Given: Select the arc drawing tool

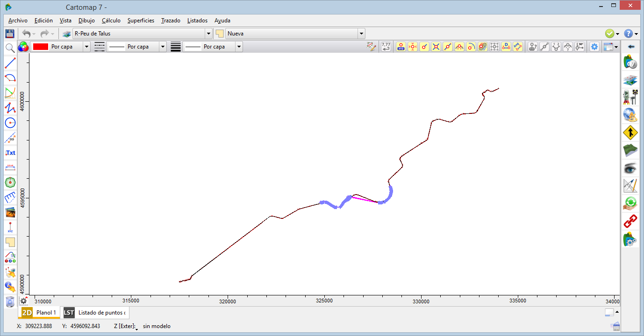Looking at the screenshot, I should 10,77.
